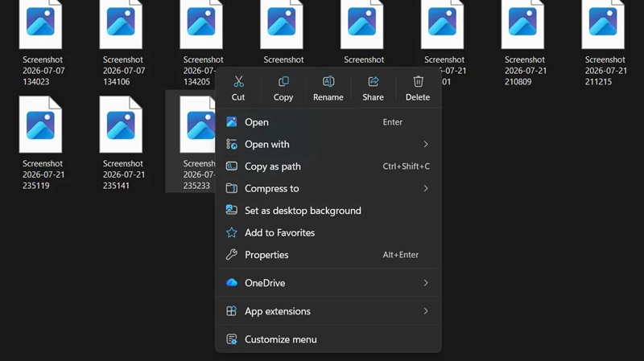Expand the Compress to submenu
The width and height of the screenshot is (644, 361).
[x=328, y=188]
